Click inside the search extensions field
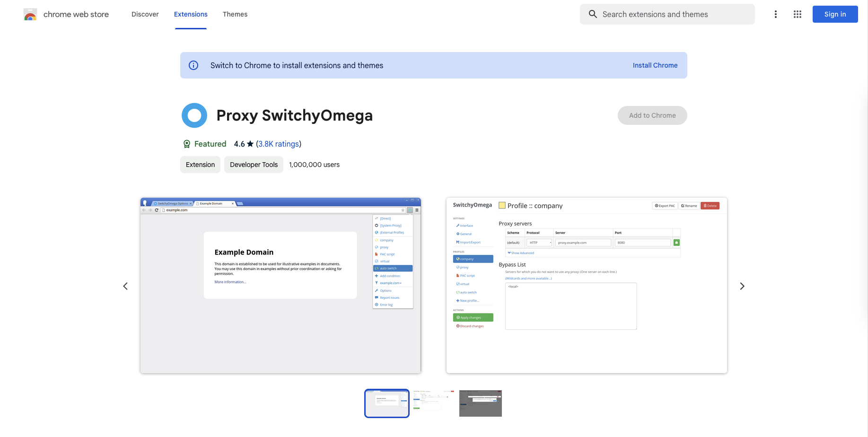868x437 pixels. click(662, 14)
